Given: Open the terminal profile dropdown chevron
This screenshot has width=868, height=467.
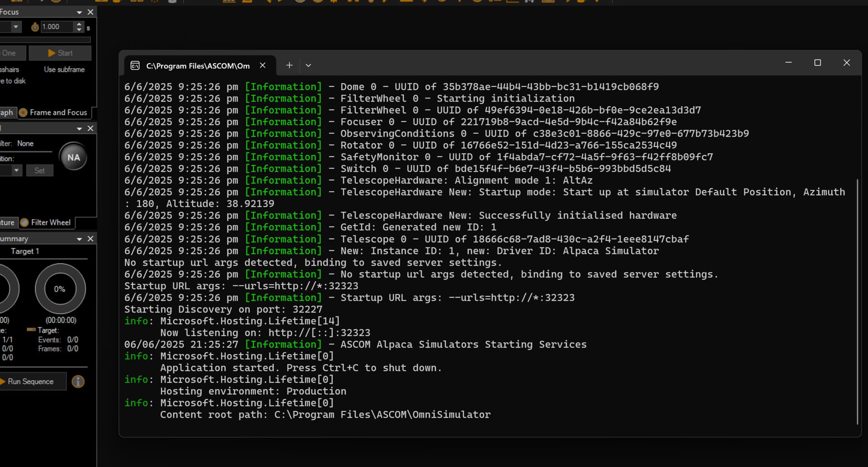Looking at the screenshot, I should pos(308,65).
